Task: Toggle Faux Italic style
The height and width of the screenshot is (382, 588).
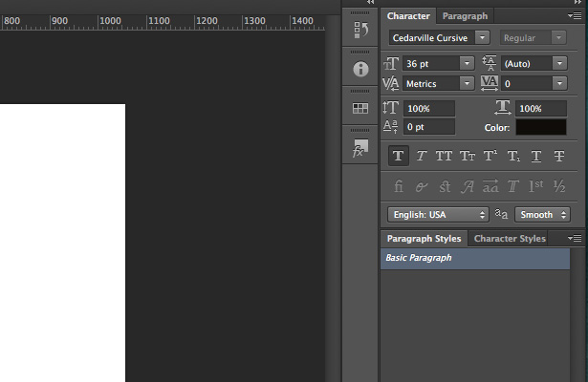Action: click(421, 156)
